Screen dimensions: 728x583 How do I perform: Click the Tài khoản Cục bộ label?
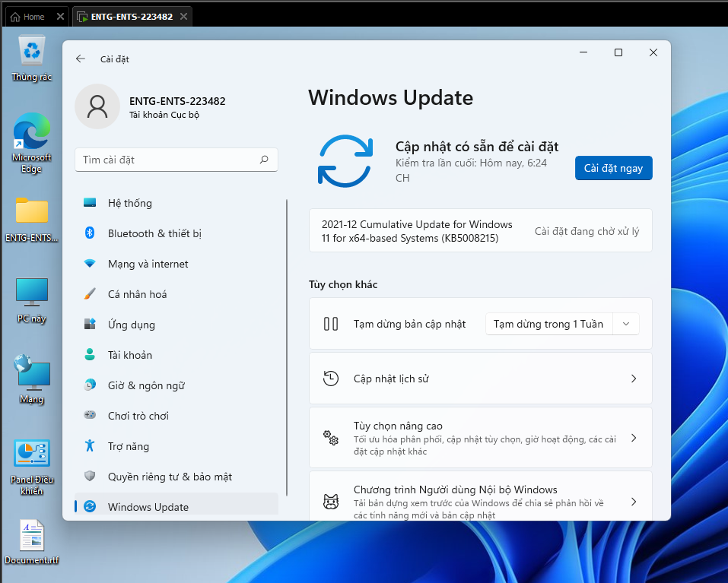[x=164, y=115]
